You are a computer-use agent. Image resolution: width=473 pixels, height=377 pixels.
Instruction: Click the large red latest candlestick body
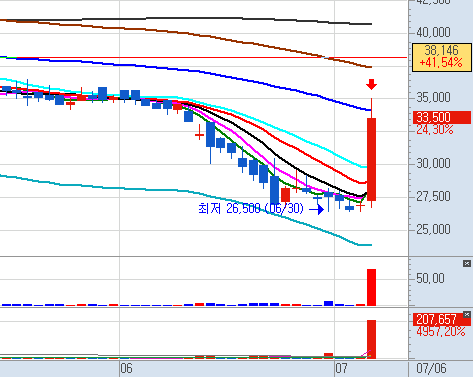pos(371,159)
